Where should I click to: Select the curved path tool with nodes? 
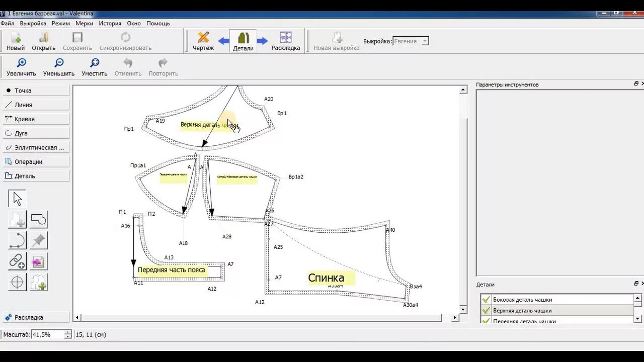pos(17,241)
